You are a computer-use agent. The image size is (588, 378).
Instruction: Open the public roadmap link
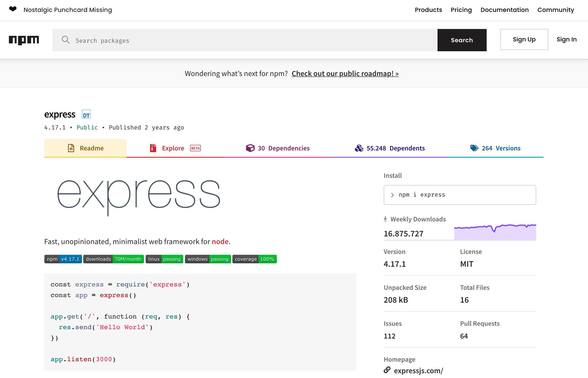pyautogui.click(x=345, y=74)
